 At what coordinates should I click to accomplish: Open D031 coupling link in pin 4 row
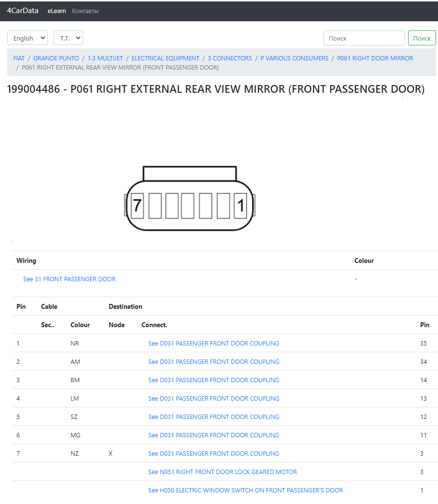[x=214, y=398]
